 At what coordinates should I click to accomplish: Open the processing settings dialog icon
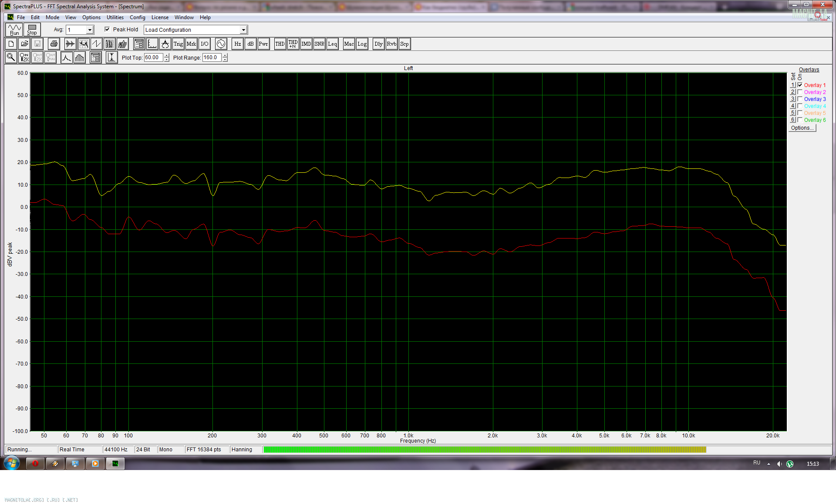(x=139, y=44)
